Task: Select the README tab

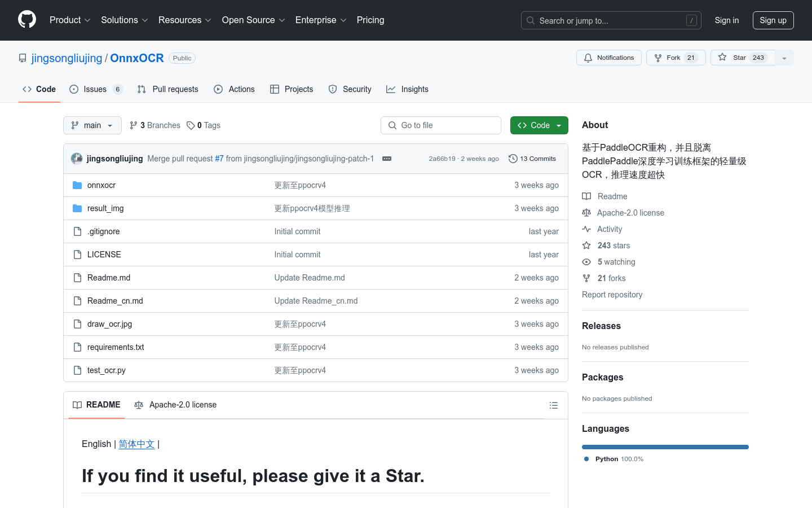Action: click(96, 405)
